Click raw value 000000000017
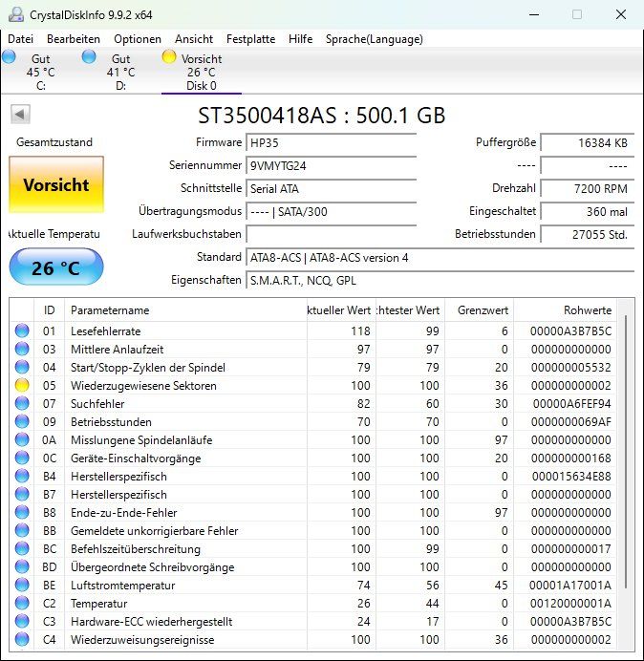Image resolution: width=644 pixels, height=661 pixels. (571, 549)
